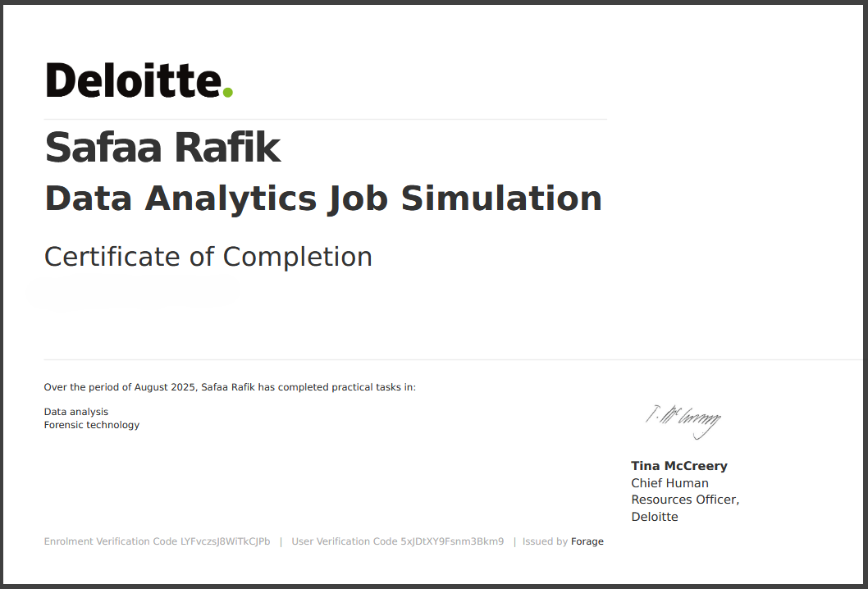Click the Deloitte logo
The height and width of the screenshot is (589, 868).
139,80
